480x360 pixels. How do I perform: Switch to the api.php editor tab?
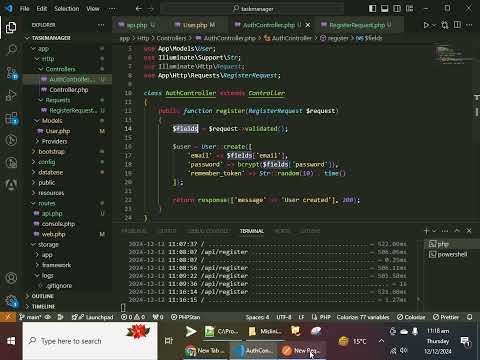(x=137, y=25)
